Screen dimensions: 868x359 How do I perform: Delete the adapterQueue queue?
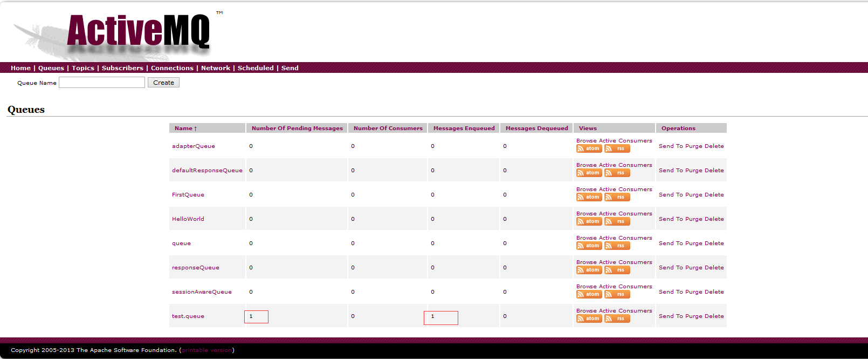pyautogui.click(x=714, y=146)
